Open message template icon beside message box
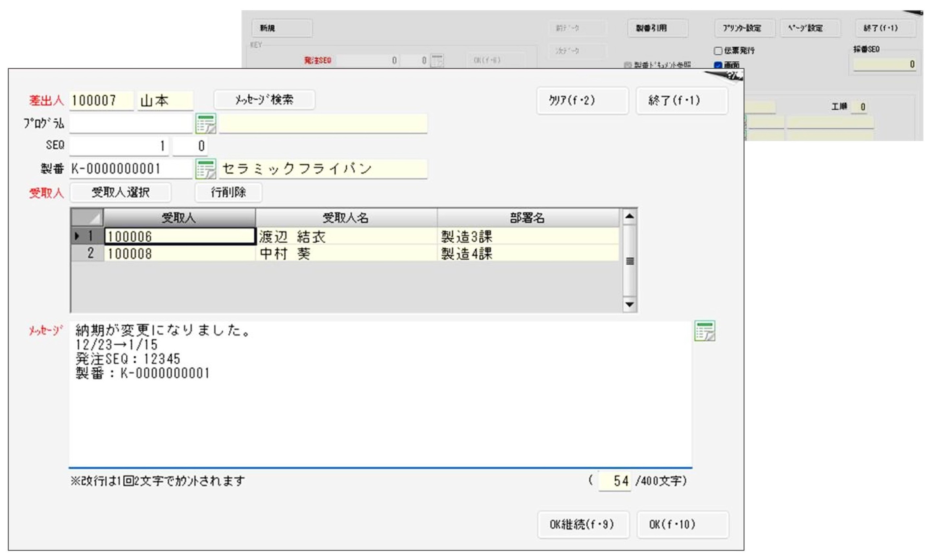Image resolution: width=931 pixels, height=560 pixels. (704, 330)
